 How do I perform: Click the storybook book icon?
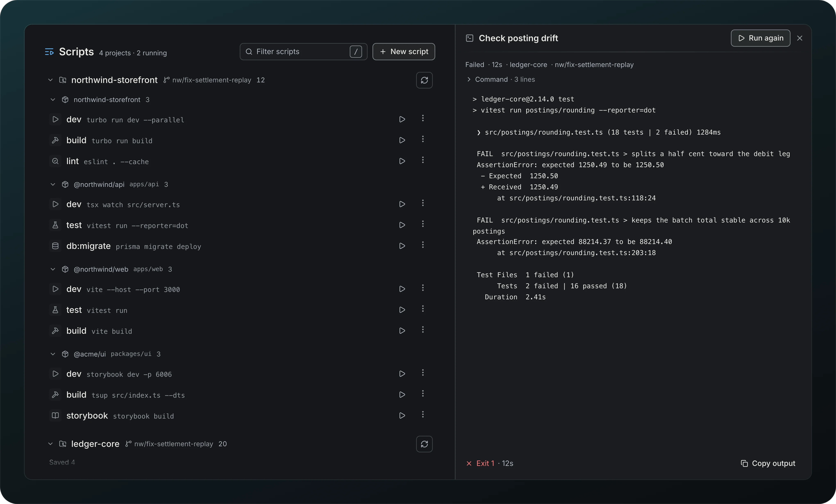(x=55, y=415)
